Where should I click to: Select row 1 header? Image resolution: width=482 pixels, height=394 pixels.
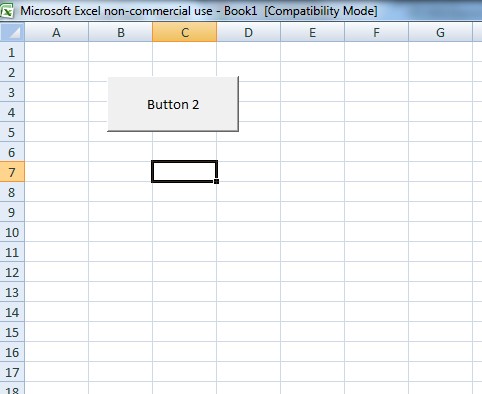[12, 52]
